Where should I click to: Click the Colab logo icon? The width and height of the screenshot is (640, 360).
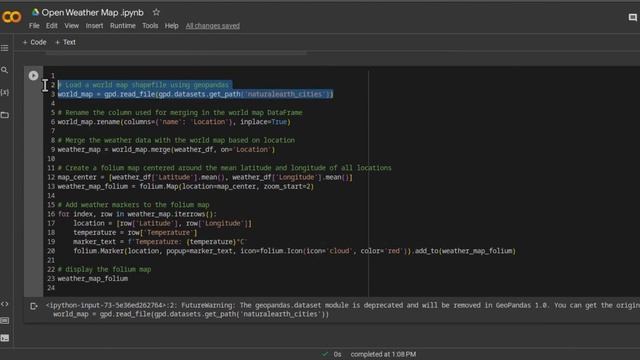point(11,17)
